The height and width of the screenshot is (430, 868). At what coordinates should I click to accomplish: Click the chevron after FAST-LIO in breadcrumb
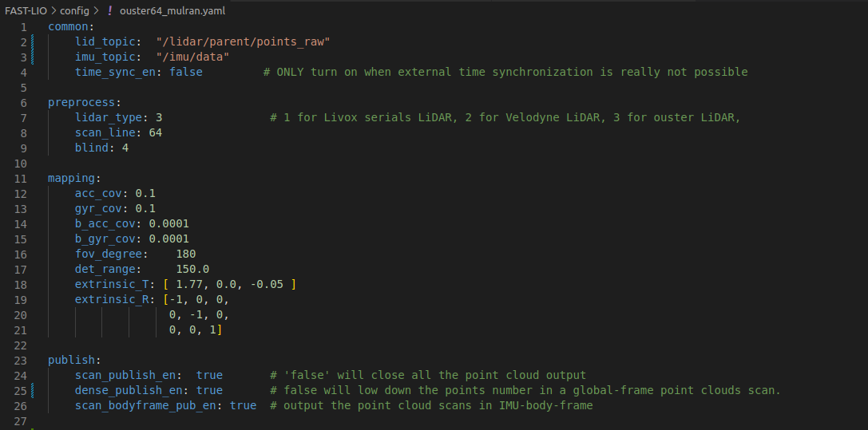tap(53, 10)
